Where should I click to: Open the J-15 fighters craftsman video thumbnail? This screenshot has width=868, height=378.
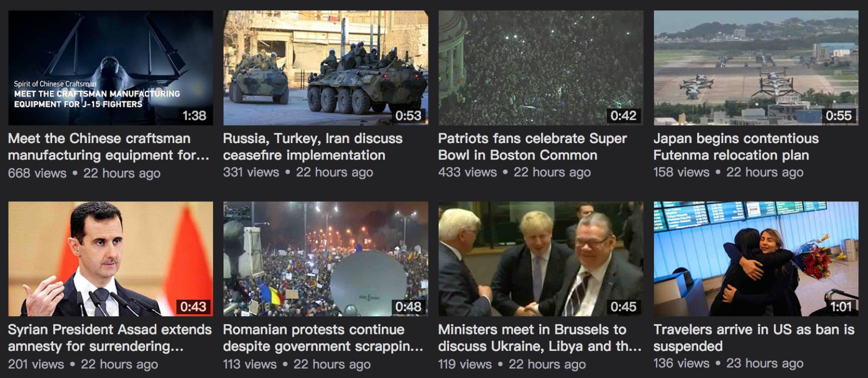tap(111, 68)
